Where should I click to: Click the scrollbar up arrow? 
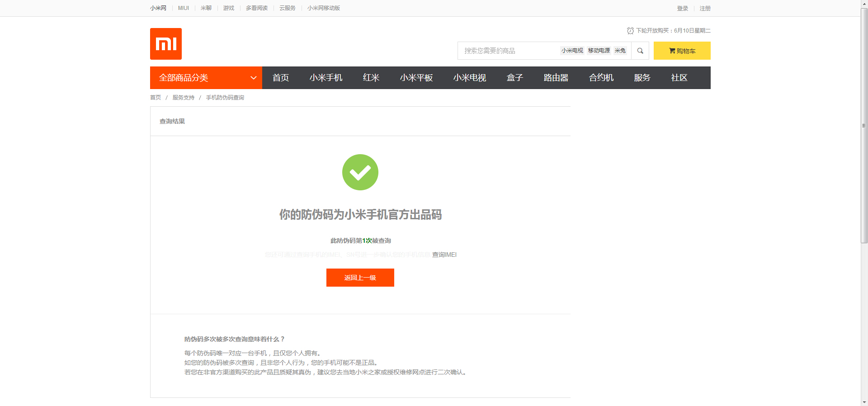(x=864, y=4)
